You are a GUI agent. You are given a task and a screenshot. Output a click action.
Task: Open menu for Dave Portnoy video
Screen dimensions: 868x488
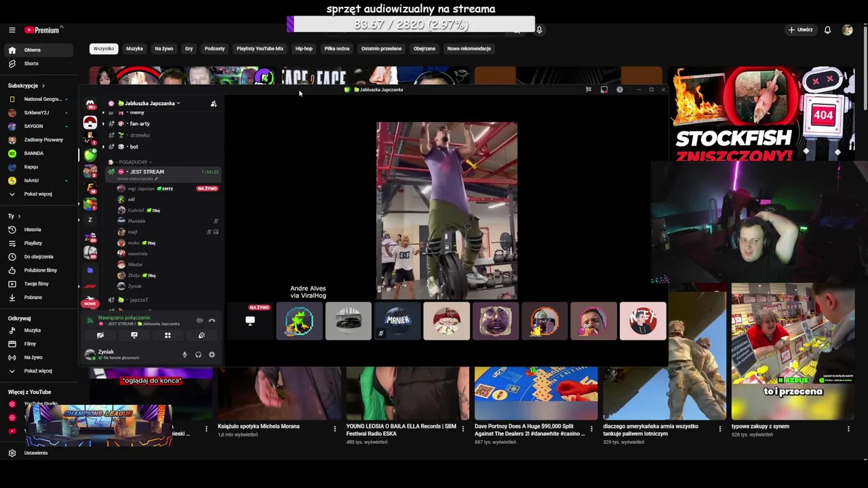591,428
